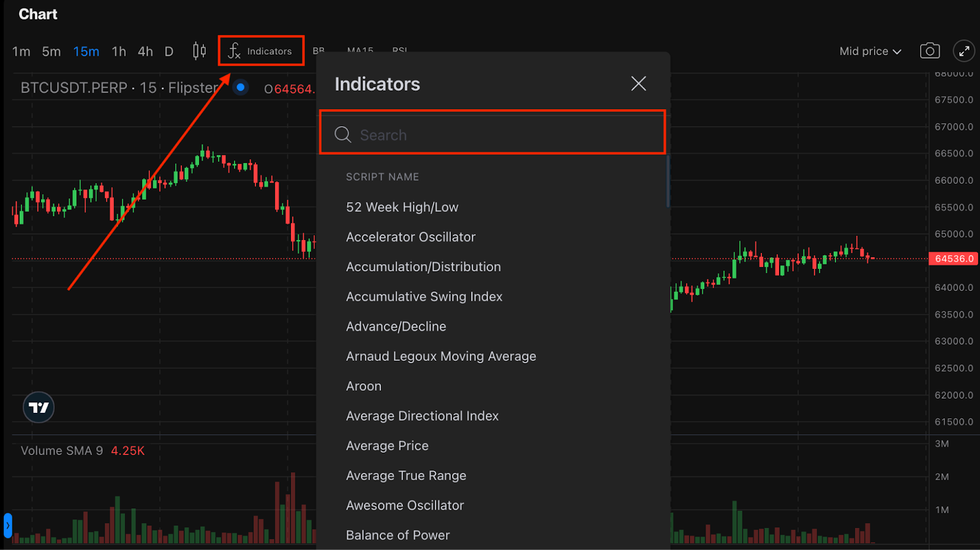Viewport: 980px width, 550px height.
Task: Expand chart to fullscreen
Action: pyautogui.click(x=964, y=51)
